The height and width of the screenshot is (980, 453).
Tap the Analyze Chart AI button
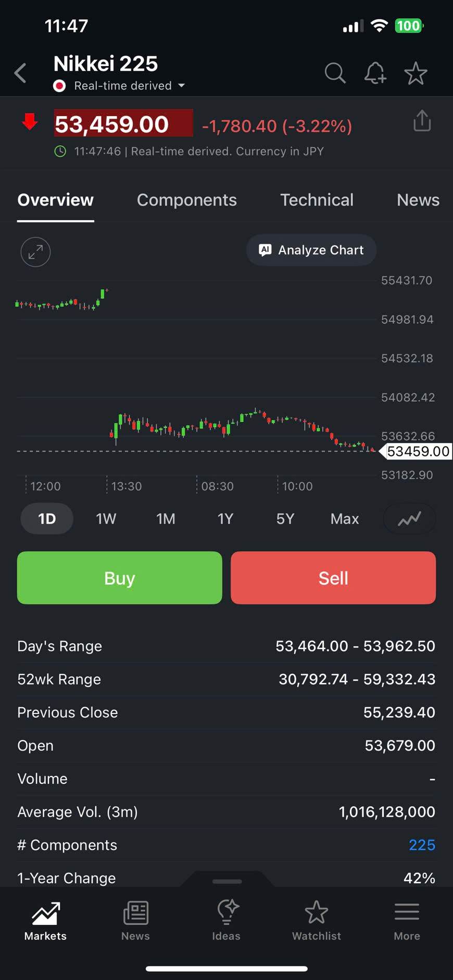pos(311,250)
